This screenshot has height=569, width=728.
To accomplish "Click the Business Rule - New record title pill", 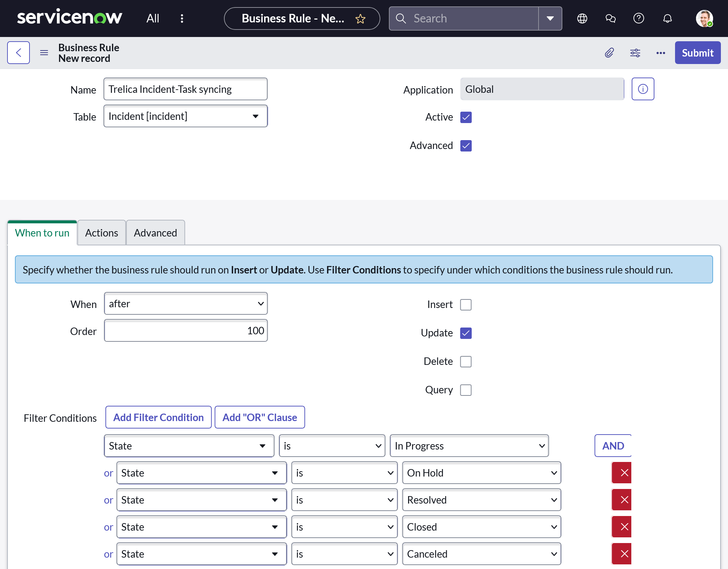I will pos(302,18).
